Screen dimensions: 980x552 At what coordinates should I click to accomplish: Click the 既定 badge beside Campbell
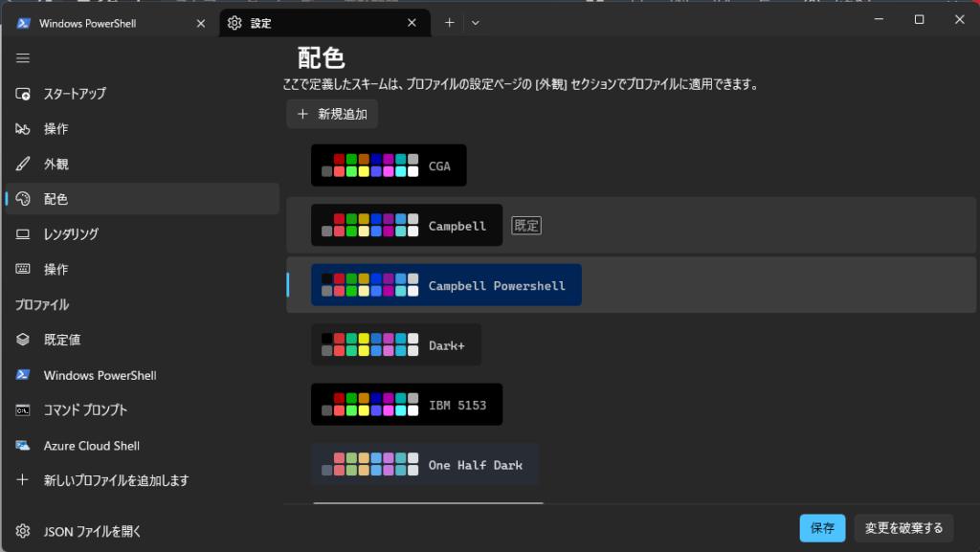tap(526, 226)
